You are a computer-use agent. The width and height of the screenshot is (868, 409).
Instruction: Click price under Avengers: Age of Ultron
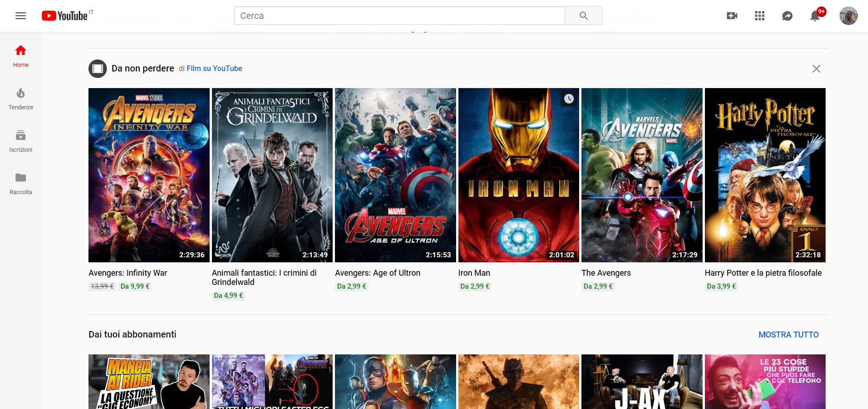click(x=352, y=286)
